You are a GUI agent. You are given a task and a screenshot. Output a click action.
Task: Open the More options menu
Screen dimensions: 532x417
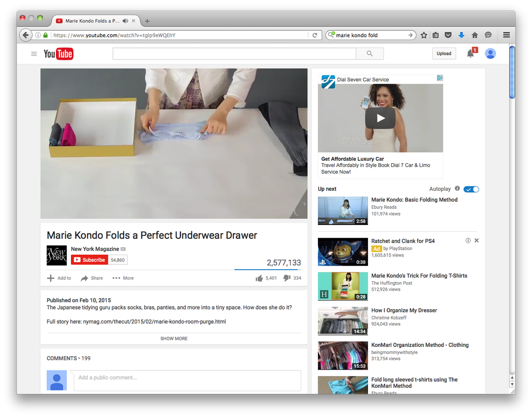[x=123, y=278]
